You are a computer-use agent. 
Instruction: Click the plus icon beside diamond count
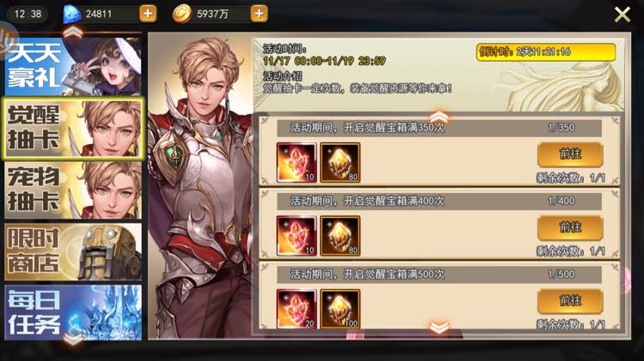click(x=148, y=14)
